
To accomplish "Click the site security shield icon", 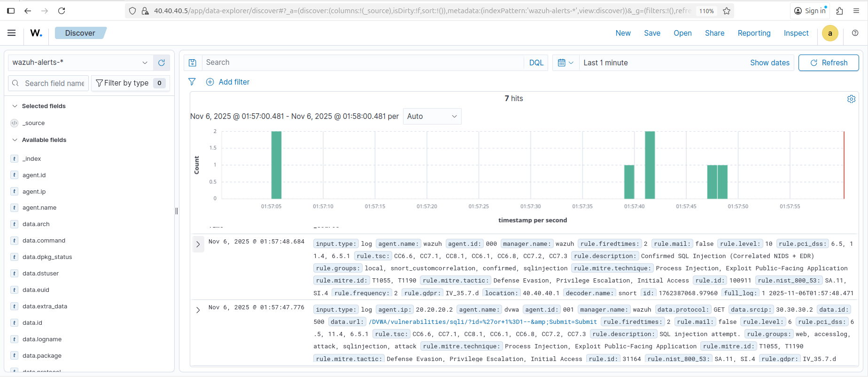I will [x=132, y=11].
